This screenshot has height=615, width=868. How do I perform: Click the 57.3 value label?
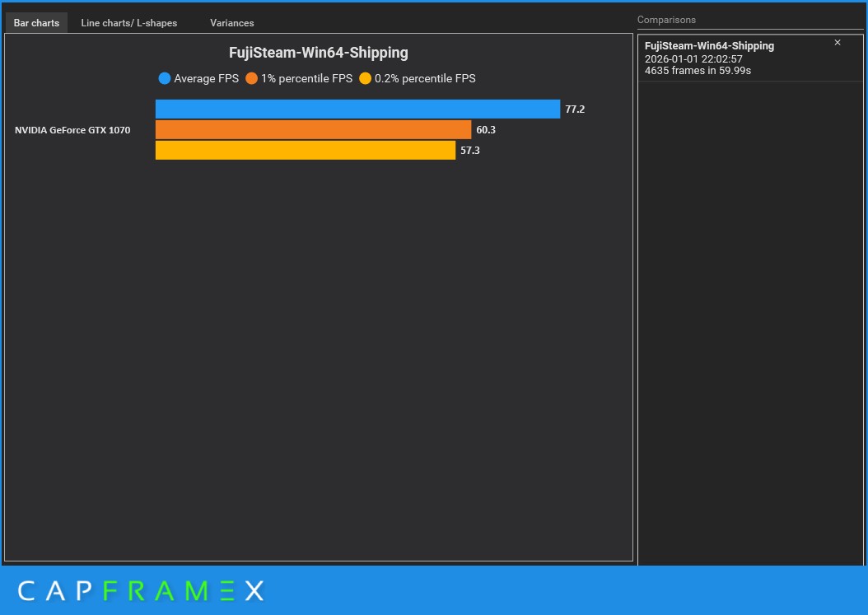click(x=470, y=150)
